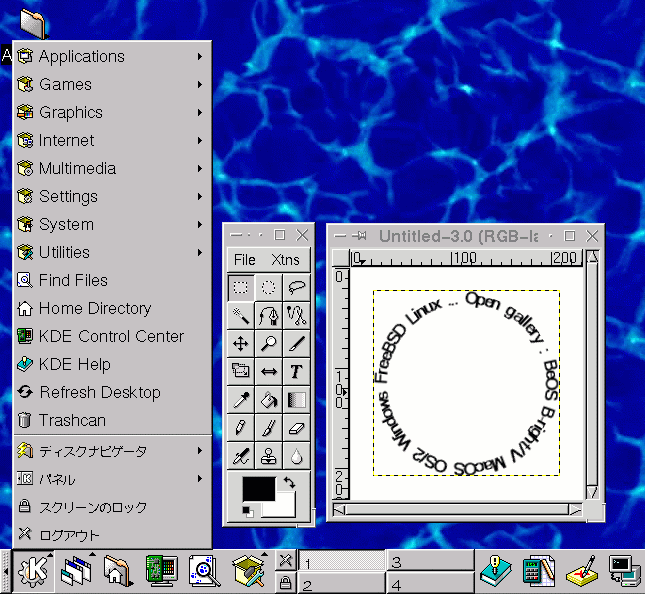
Task: Select the Bucket Fill tool
Action: coord(269,399)
